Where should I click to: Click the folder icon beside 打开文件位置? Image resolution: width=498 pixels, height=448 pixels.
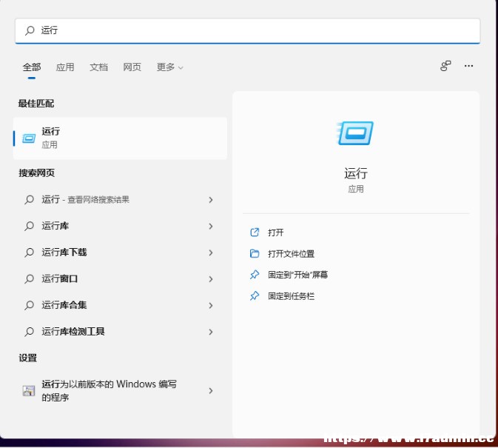[x=255, y=253]
